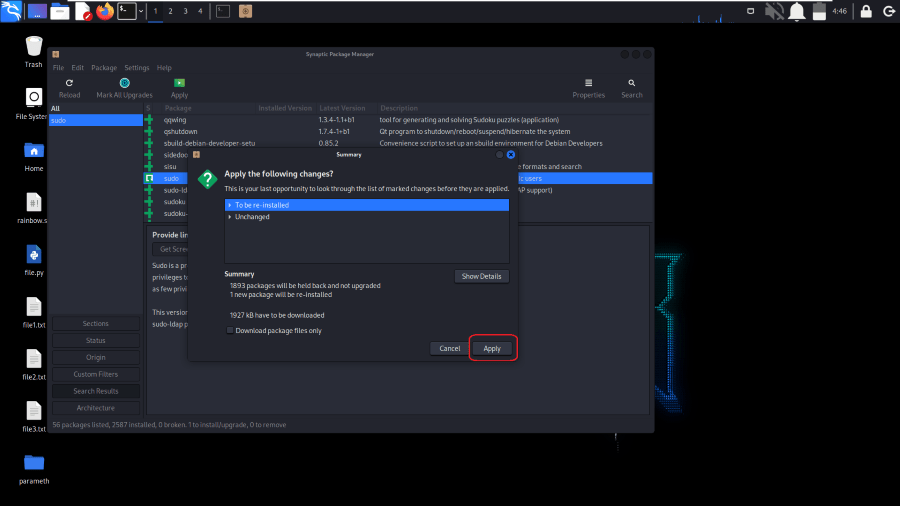
Task: Focus the Synaptic window taskbar button
Action: point(246,11)
